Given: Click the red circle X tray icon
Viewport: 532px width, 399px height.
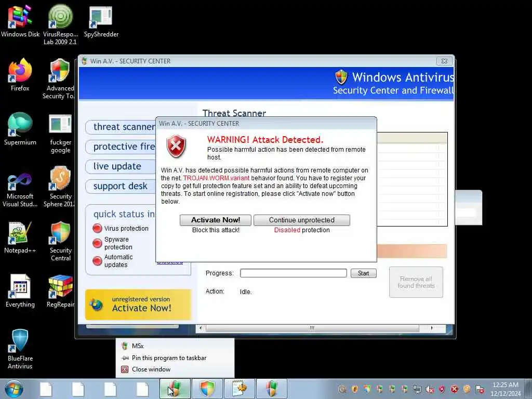Looking at the screenshot, I should pos(455,389).
